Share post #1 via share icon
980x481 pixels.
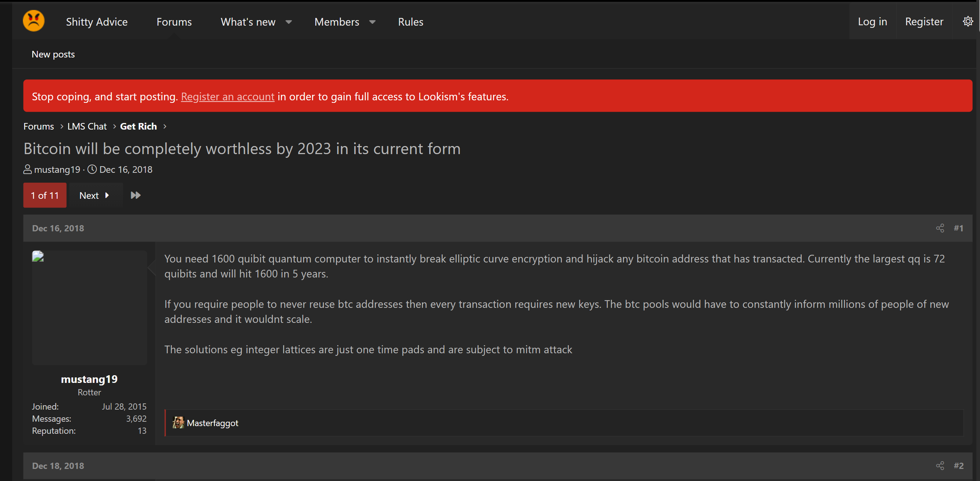(940, 228)
